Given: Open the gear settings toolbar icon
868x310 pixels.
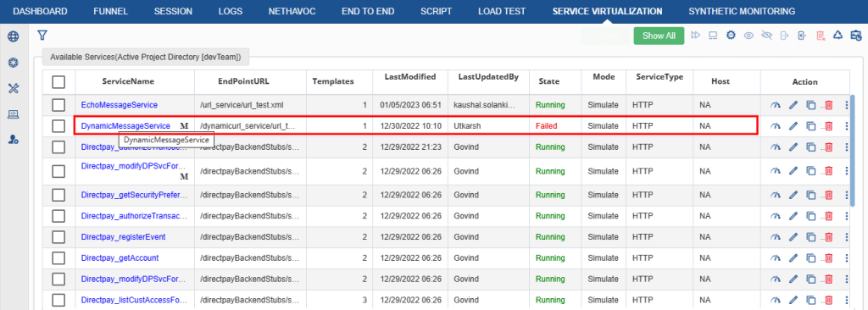Looking at the screenshot, I should coord(731,36).
